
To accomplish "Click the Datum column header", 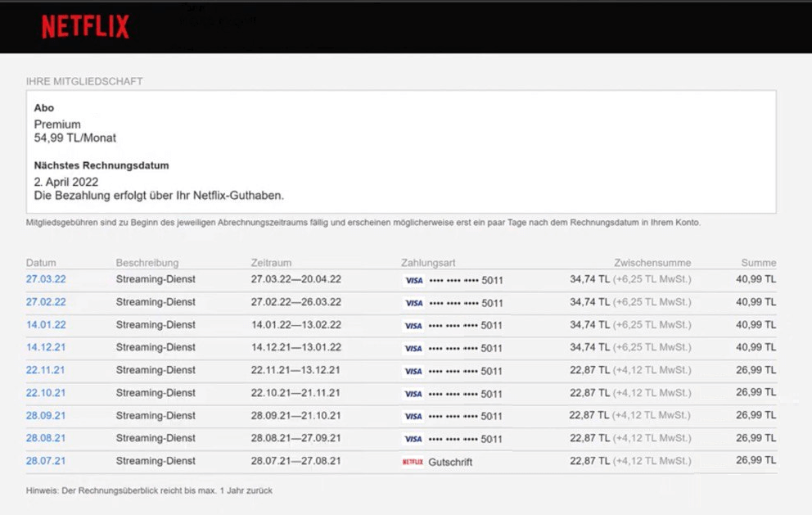I will click(x=41, y=263).
